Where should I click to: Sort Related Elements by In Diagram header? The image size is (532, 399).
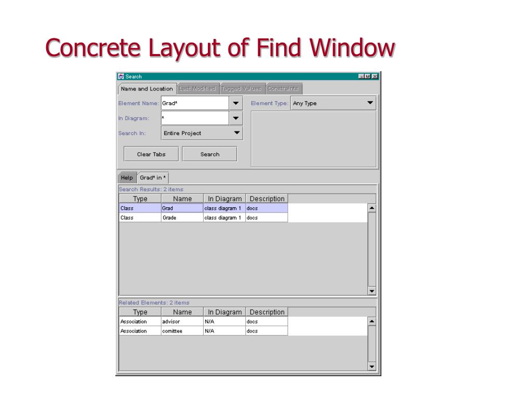(224, 312)
